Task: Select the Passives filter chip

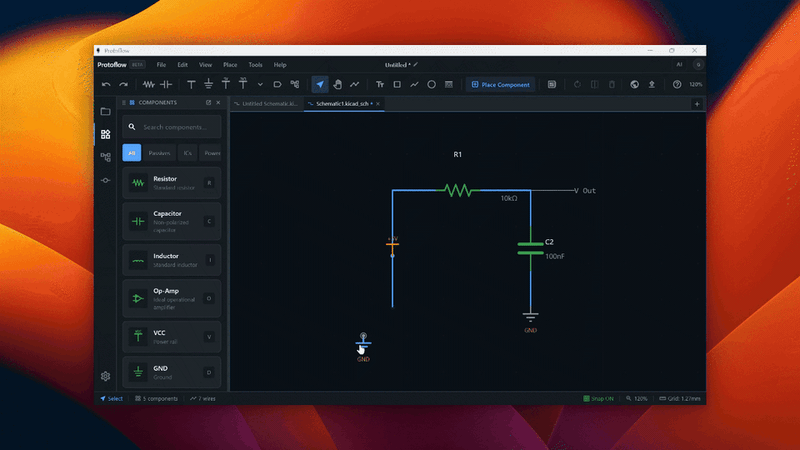Action: (159, 153)
